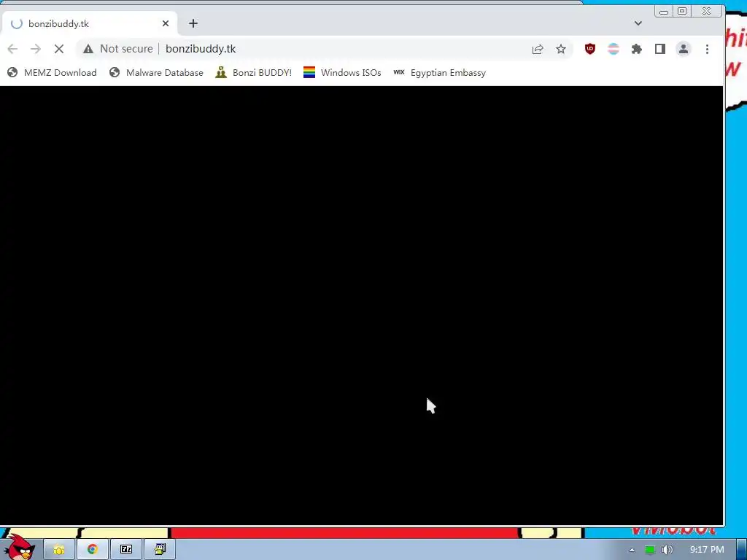Click the 9:17 PM clock
Screen dimensions: 747x560
pyautogui.click(x=707, y=550)
